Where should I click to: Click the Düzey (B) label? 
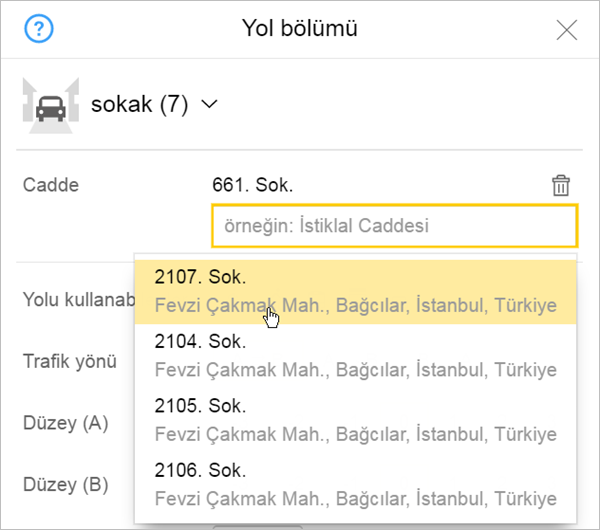pos(66,485)
